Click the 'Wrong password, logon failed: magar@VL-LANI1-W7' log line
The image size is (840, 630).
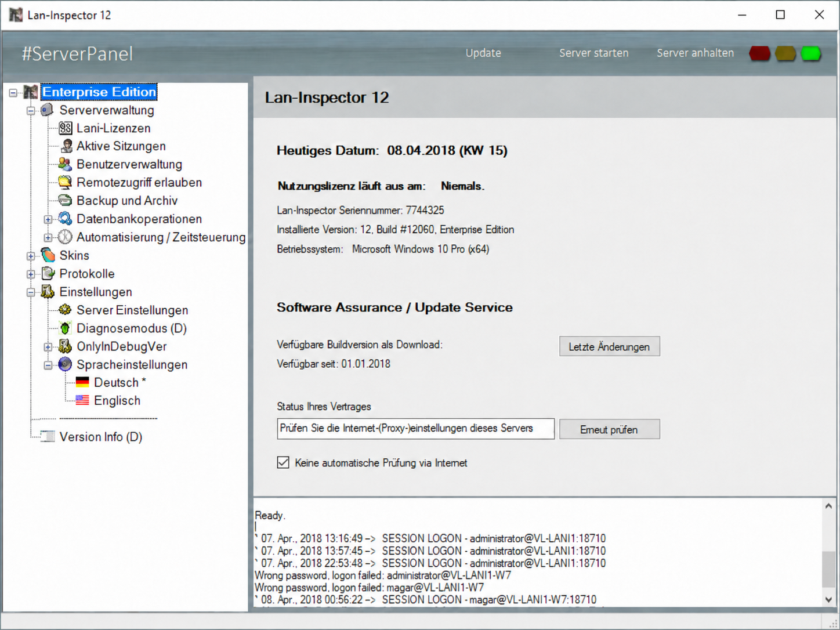pyautogui.click(x=369, y=587)
